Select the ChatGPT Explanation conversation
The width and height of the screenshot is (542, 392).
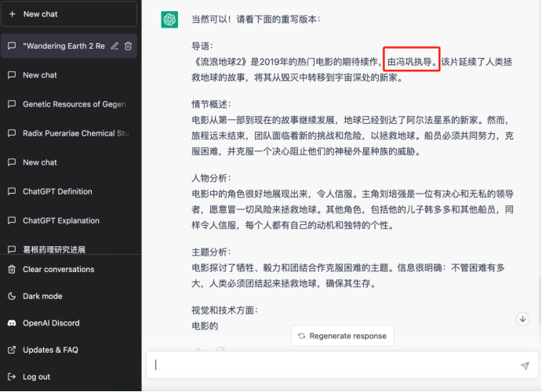[69, 220]
